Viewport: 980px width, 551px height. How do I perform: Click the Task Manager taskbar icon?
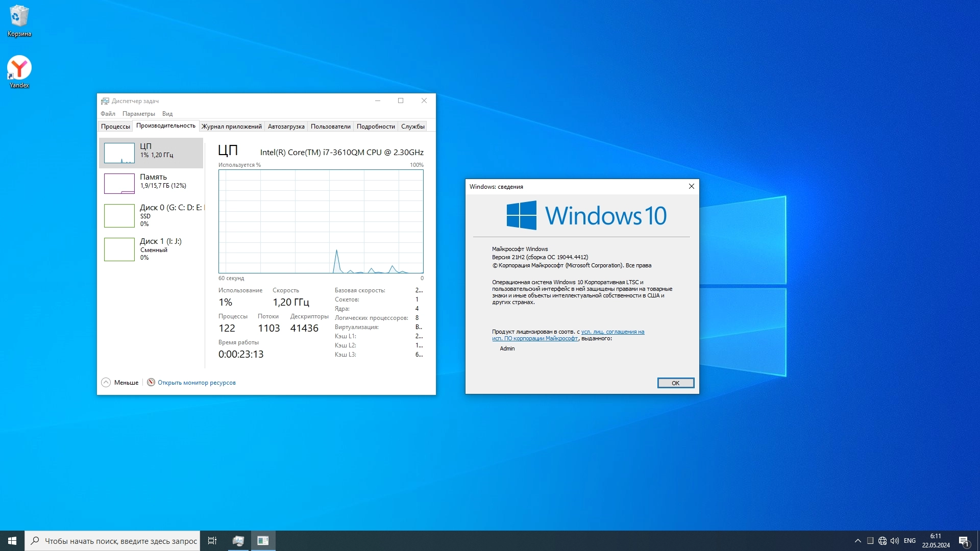(238, 541)
